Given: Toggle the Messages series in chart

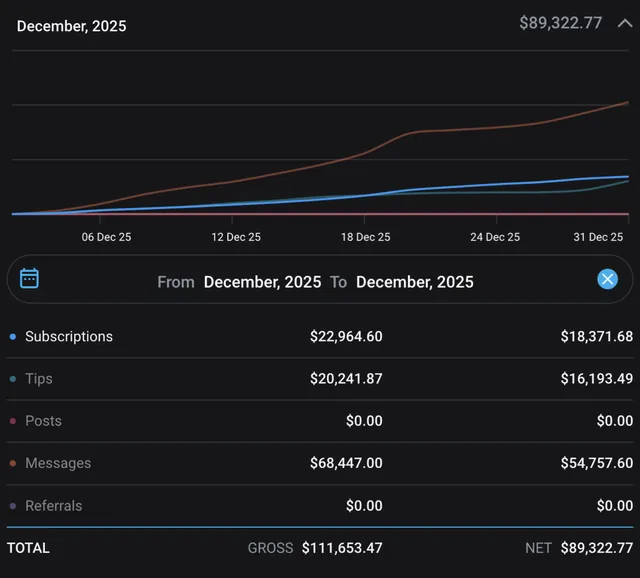Looking at the screenshot, I should 58,463.
